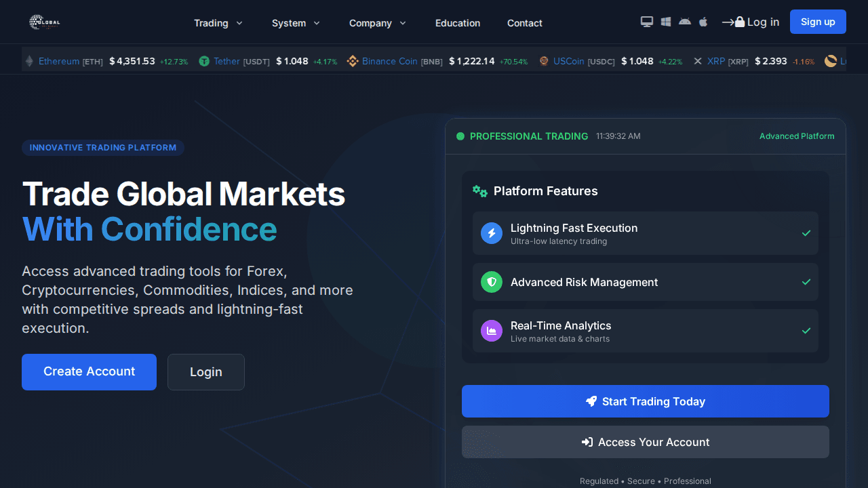Click the Global logo in header

coord(45,22)
